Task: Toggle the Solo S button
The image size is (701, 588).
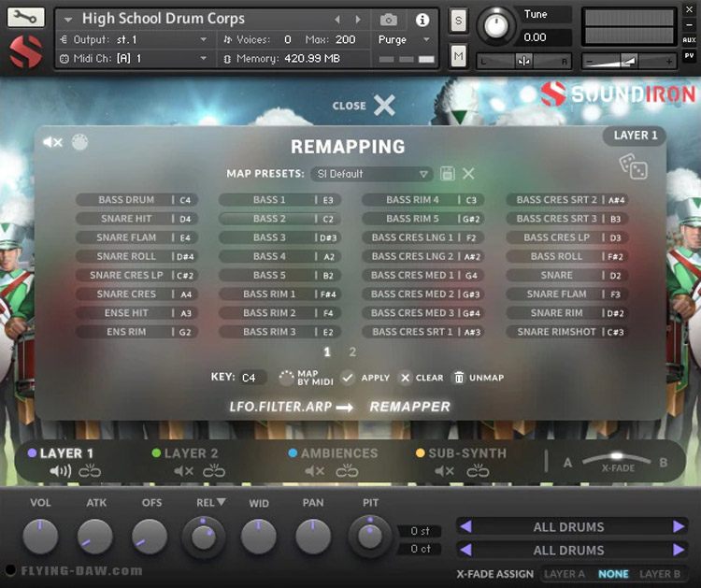Action: [x=458, y=21]
